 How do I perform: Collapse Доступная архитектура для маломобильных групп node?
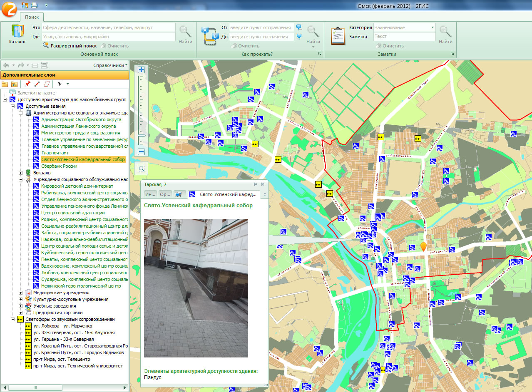5,100
